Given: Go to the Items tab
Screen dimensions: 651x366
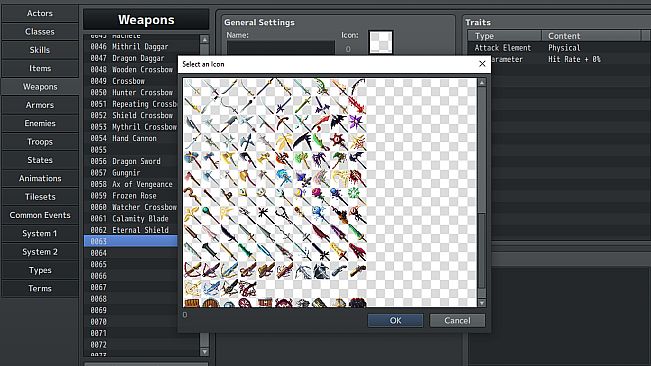Looking at the screenshot, I should (40, 68).
